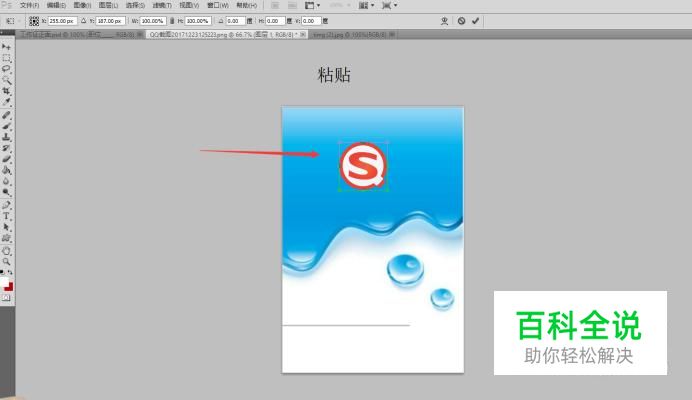This screenshot has width=692, height=400.
Task: Click the reference point locator grid
Action: [34, 21]
